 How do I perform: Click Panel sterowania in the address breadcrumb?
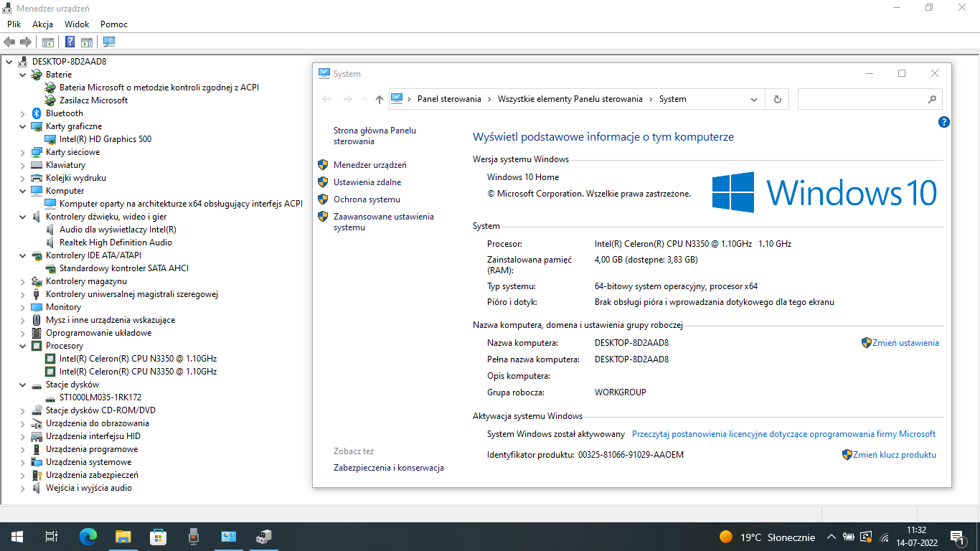tap(449, 100)
